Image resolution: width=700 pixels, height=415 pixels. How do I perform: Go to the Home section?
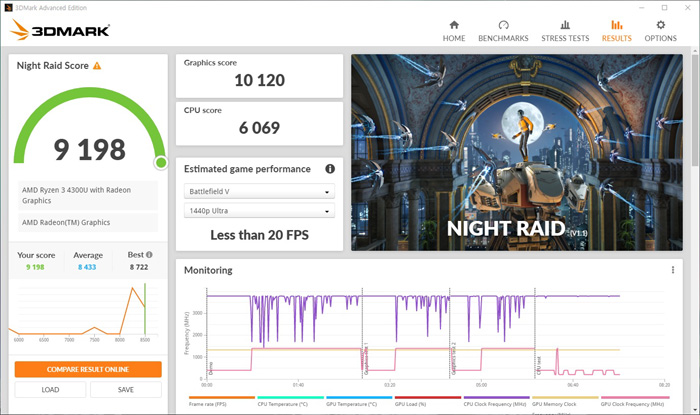point(454,30)
